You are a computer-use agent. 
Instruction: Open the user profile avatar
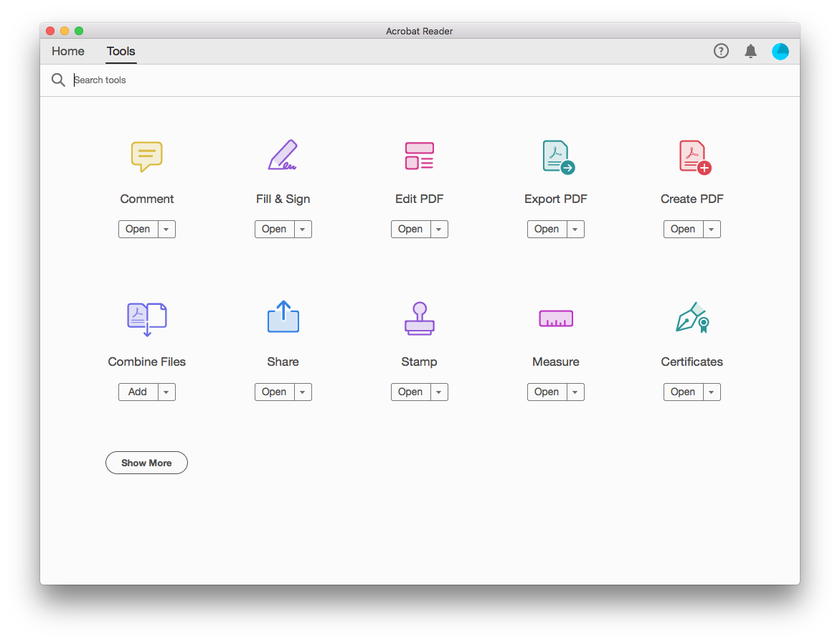(780, 52)
